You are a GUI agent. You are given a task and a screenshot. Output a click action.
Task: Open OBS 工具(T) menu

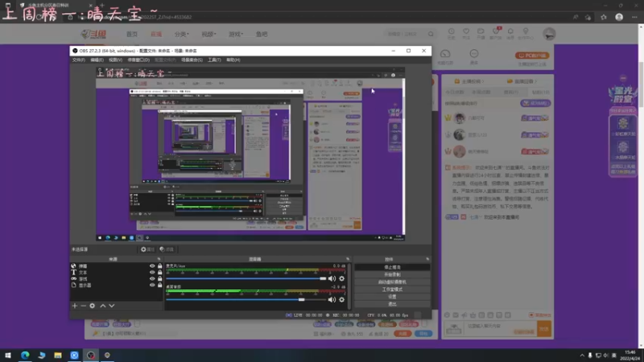[214, 60]
